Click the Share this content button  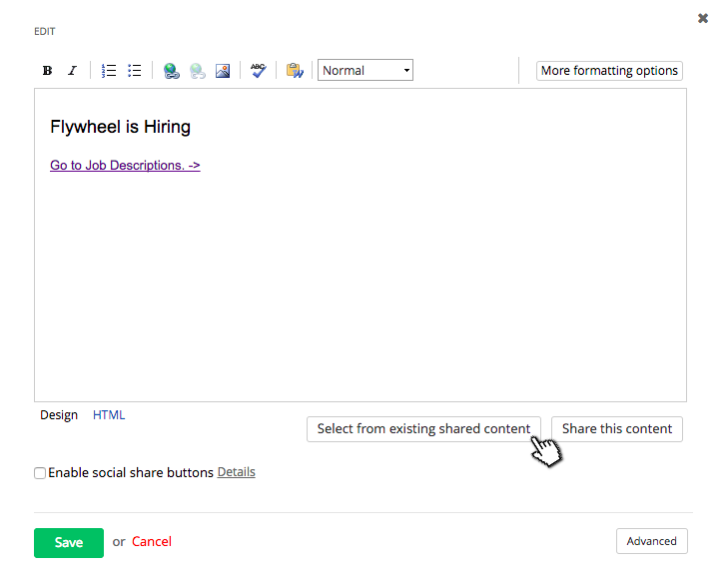(617, 429)
